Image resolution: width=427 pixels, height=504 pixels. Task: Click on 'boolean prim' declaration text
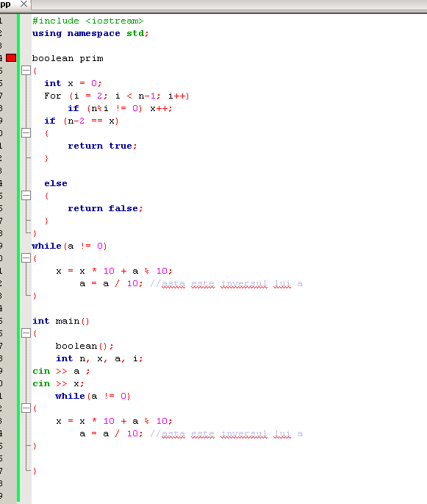point(68,59)
